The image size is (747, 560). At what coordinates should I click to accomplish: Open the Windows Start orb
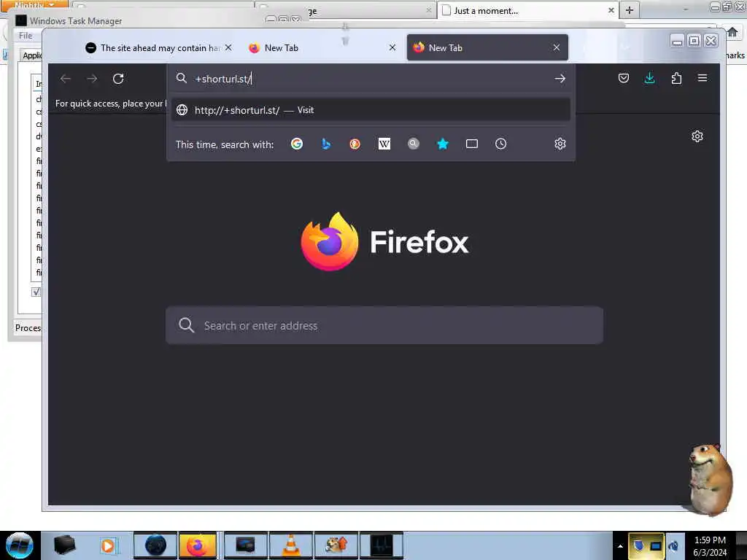pyautogui.click(x=20, y=545)
